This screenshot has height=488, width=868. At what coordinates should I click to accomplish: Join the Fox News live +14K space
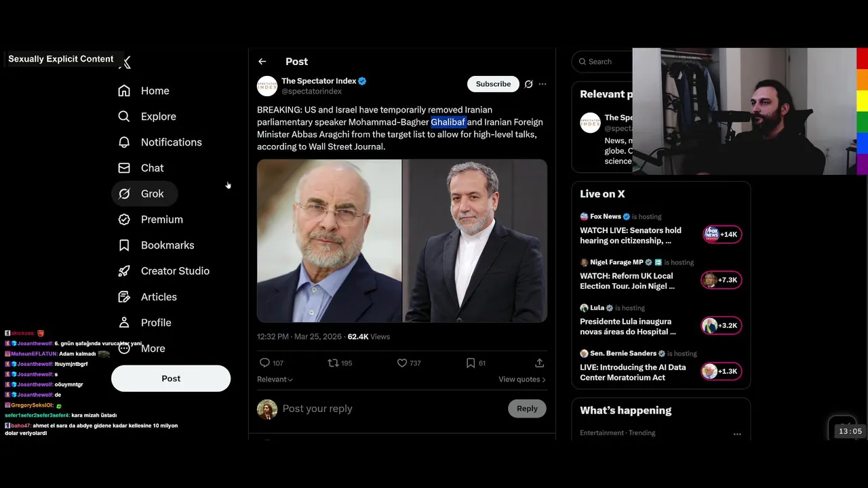click(723, 235)
